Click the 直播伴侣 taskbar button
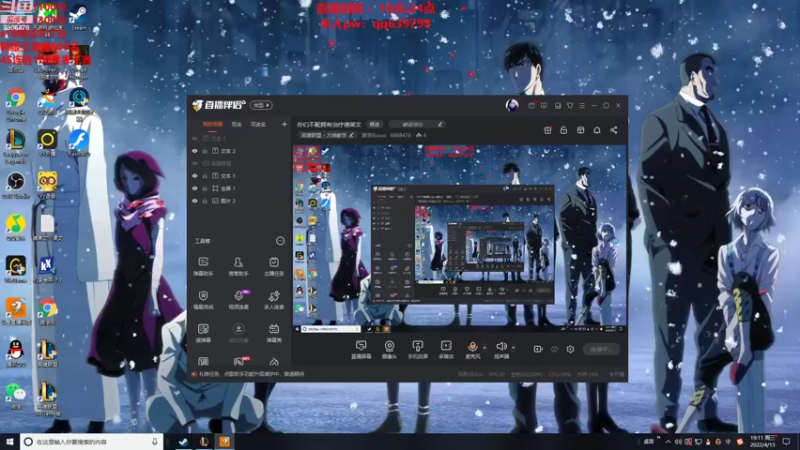This screenshot has height=450, width=800. [224, 441]
